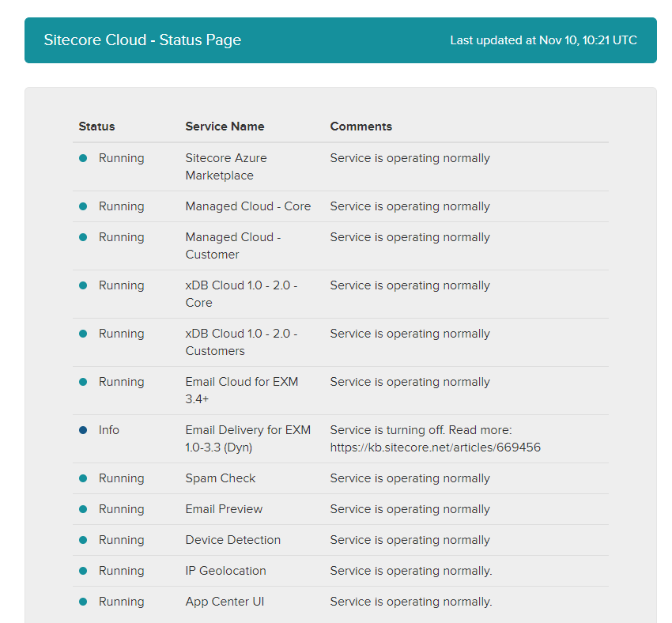Click Running label for App Center UI
This screenshot has width=672, height=623.
coord(121,602)
